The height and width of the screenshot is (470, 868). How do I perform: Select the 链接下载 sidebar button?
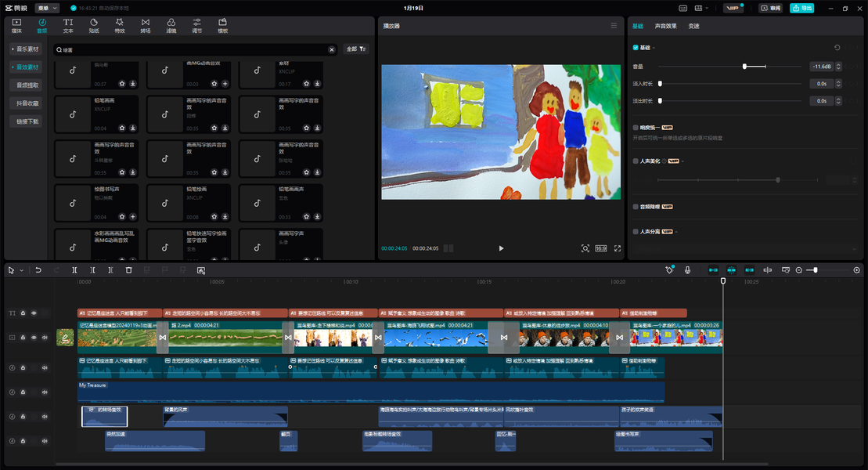click(x=27, y=122)
